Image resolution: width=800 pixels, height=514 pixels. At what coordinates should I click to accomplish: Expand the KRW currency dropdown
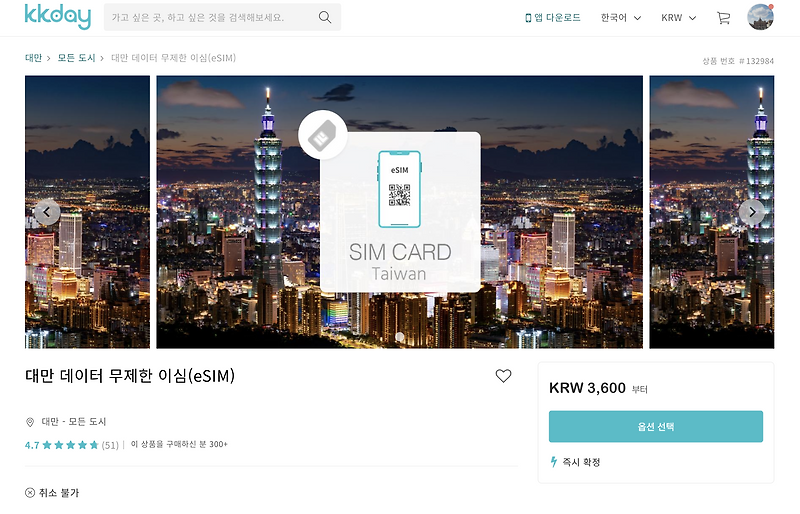click(x=679, y=18)
